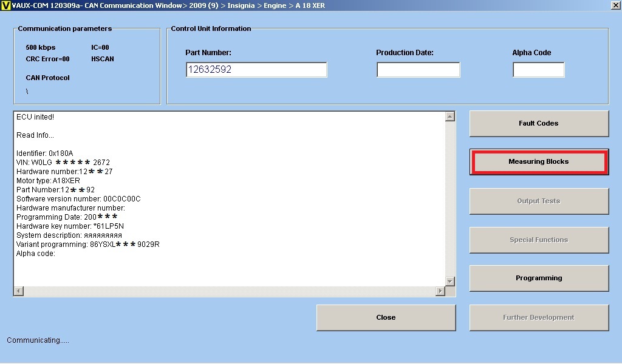Click the 'Identifier: 0x180A' line
This screenshot has width=622, height=364.
pyautogui.click(x=45, y=153)
